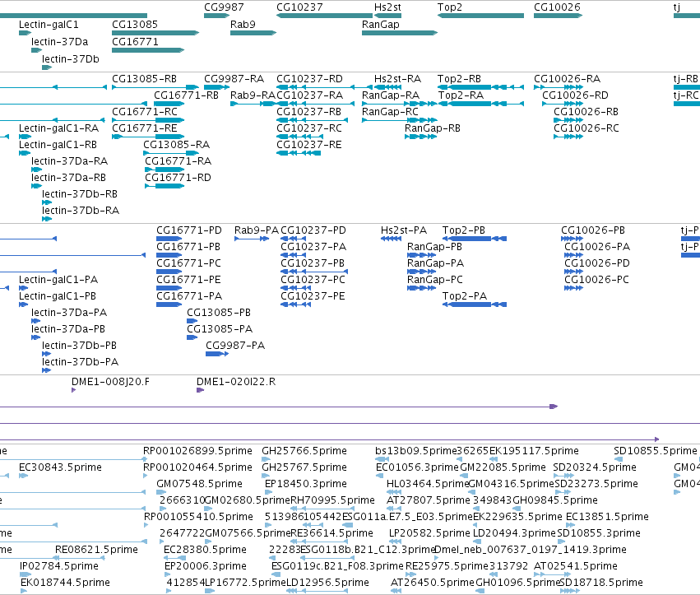
Task: Click transcript lectin-37Db-RB
Action: (x=80, y=195)
